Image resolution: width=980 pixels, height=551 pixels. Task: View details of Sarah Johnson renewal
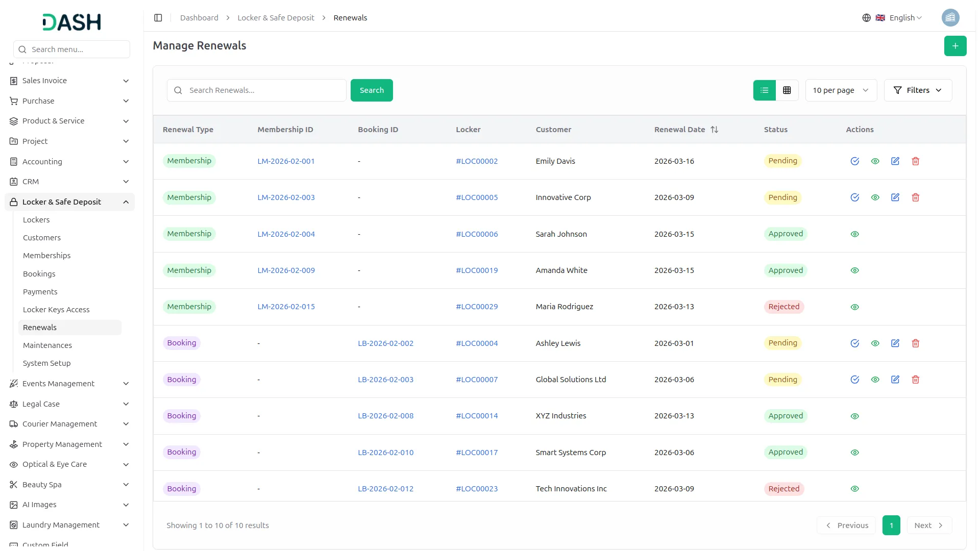855,234
